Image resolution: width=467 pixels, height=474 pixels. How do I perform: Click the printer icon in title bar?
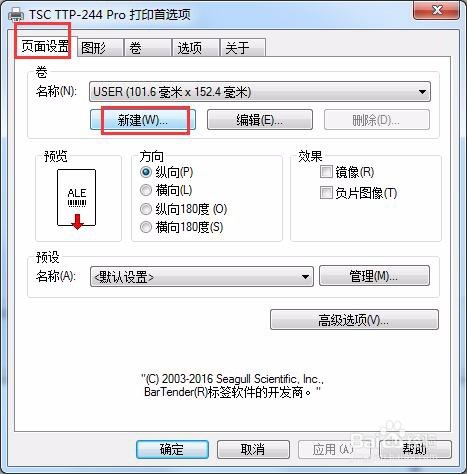click(x=15, y=14)
